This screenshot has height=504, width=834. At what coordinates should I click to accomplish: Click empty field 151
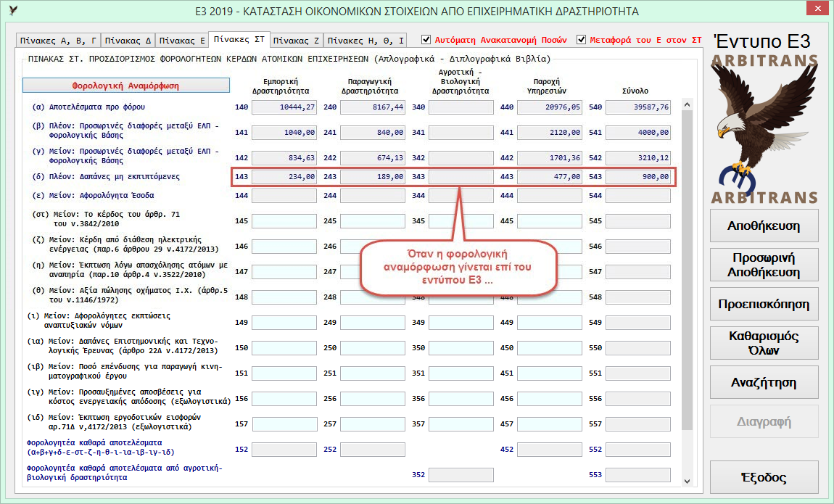tap(284, 373)
